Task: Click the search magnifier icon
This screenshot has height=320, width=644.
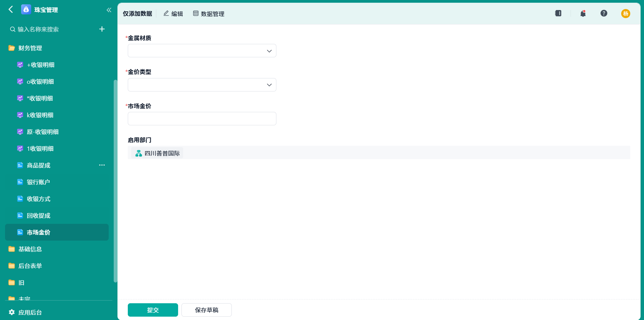Action: click(x=12, y=29)
